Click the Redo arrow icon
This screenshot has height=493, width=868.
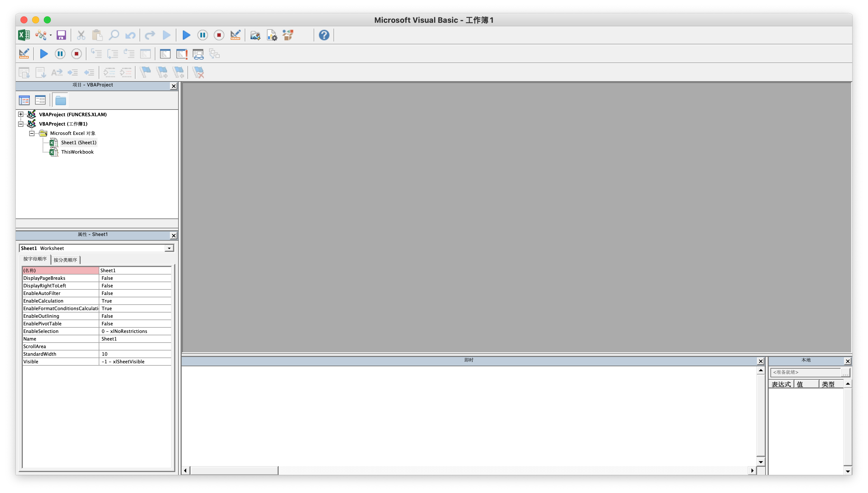[150, 35]
